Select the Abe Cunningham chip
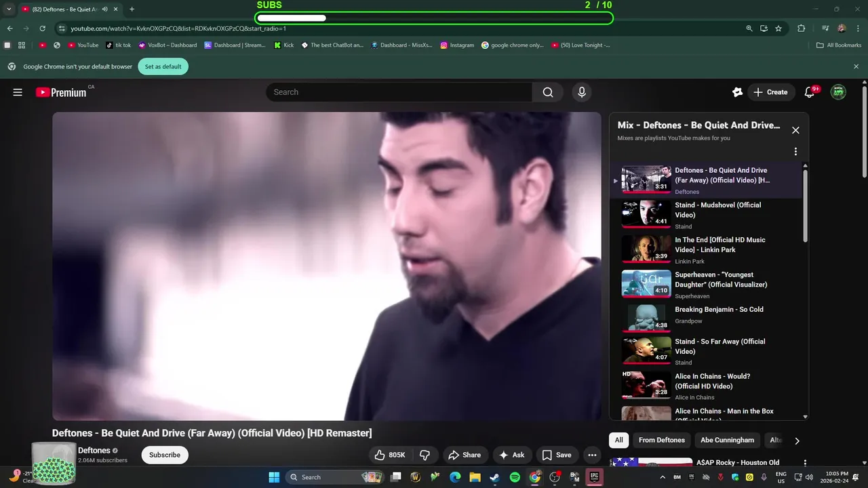The height and width of the screenshot is (488, 868). click(x=727, y=440)
